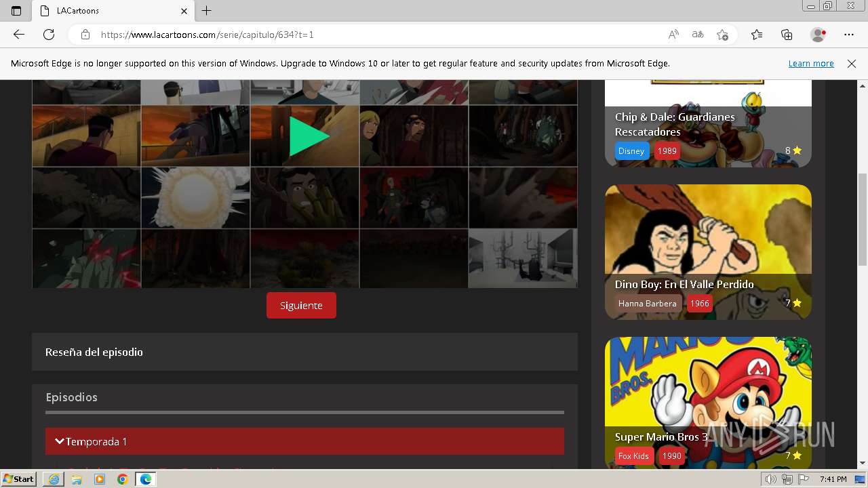Select the 1989 year tag
Screen dimensions: 868x488
(x=667, y=150)
